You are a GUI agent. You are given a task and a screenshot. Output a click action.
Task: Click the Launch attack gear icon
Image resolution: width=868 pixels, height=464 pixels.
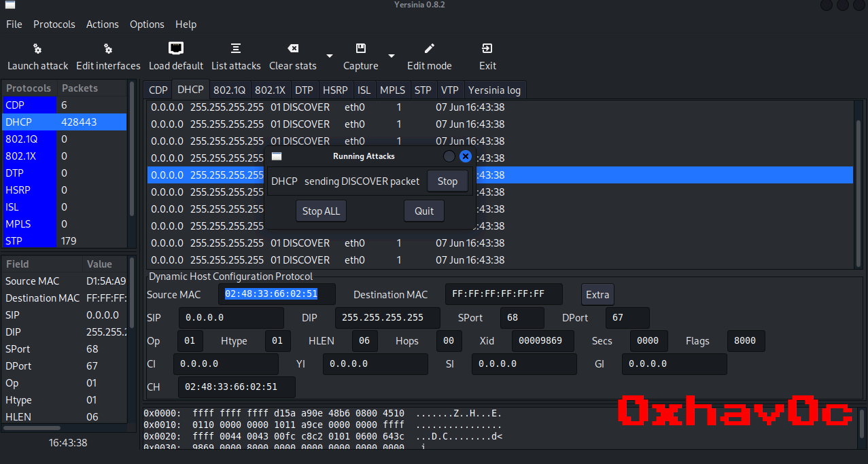(37, 49)
